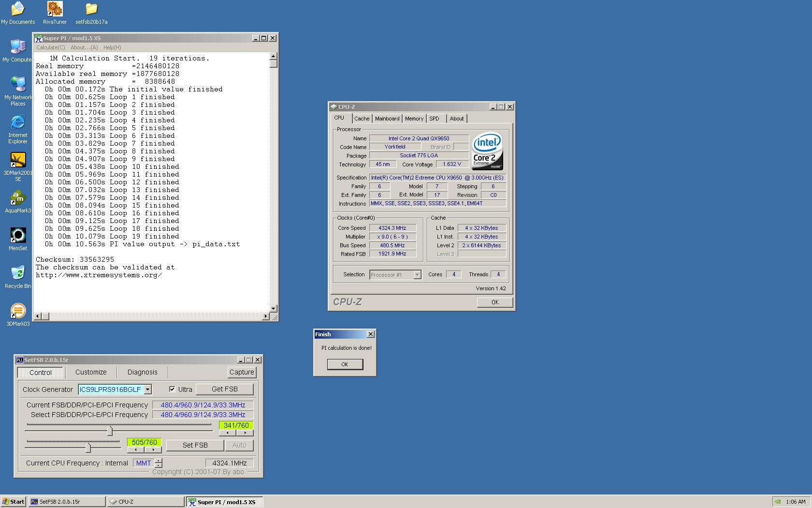Open the setfsb20b17a folder icon
The width and height of the screenshot is (812, 508).
[91, 13]
